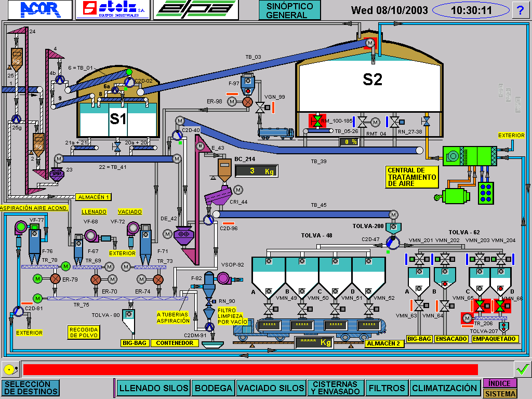Select the VSOP-92 purple blower icon
Viewport: 532px width, 399px height.
pyautogui.click(x=224, y=278)
